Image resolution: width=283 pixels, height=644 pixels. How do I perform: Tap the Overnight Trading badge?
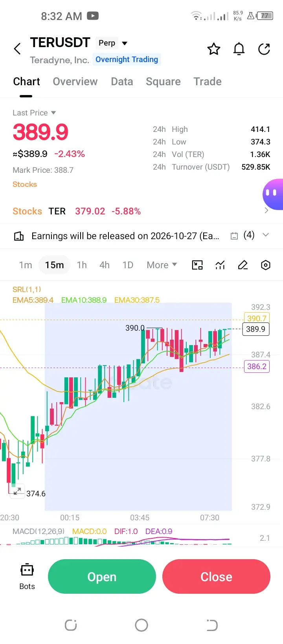pos(127,59)
